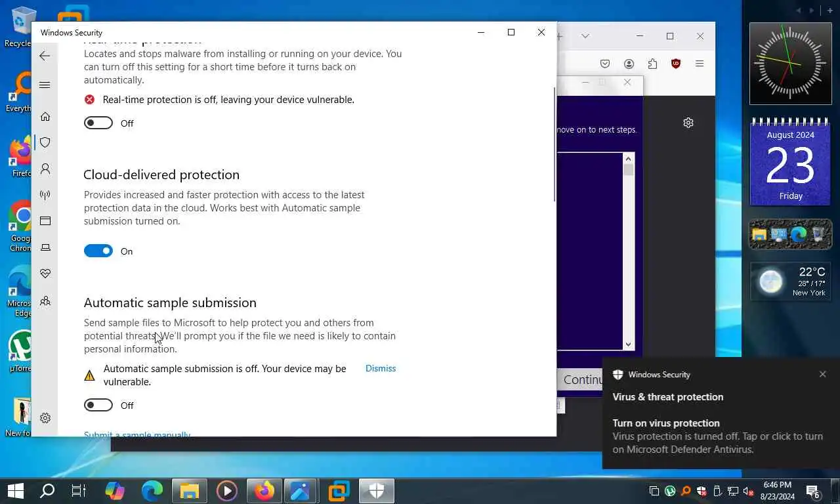The image size is (840, 504).
Task: Click settings gear on Firefox page
Action: pos(688,123)
